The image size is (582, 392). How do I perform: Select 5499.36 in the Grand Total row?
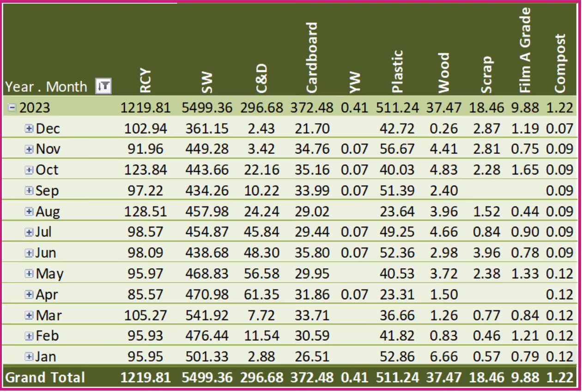(207, 377)
